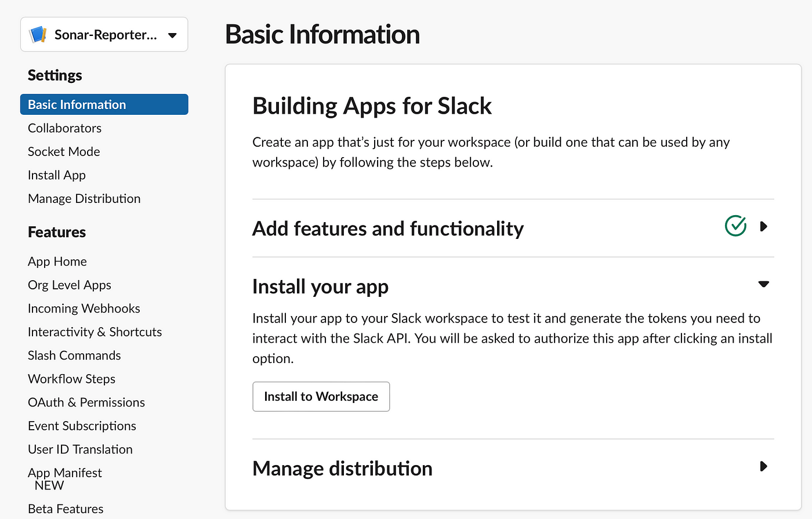This screenshot has width=812, height=519.
Task: Click the Add features and functionality heading
Action: click(x=388, y=228)
